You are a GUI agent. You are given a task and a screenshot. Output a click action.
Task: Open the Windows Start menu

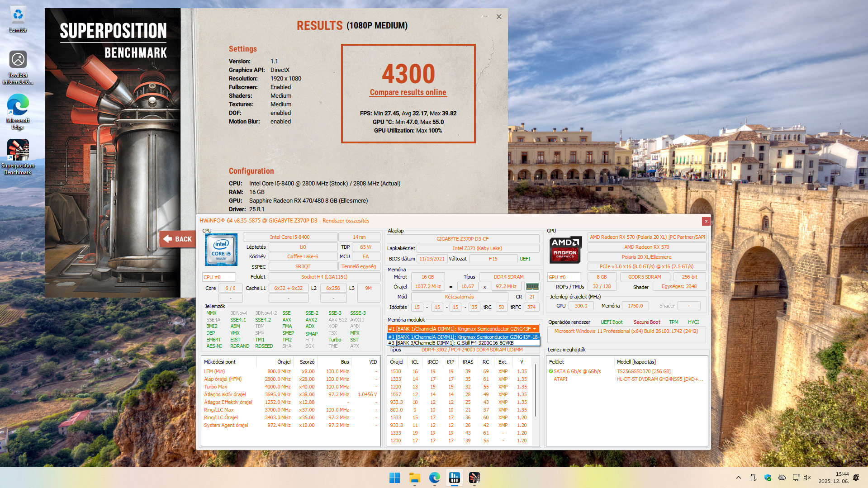[394, 478]
